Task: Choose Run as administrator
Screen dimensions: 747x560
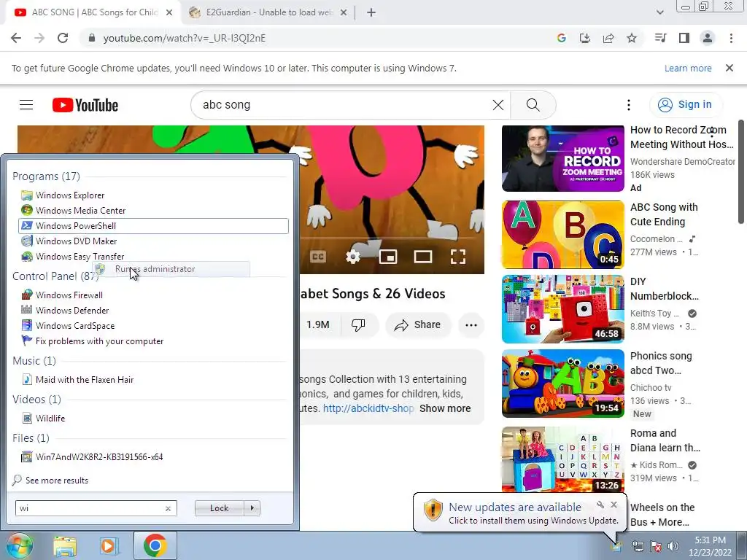Action: point(171,269)
